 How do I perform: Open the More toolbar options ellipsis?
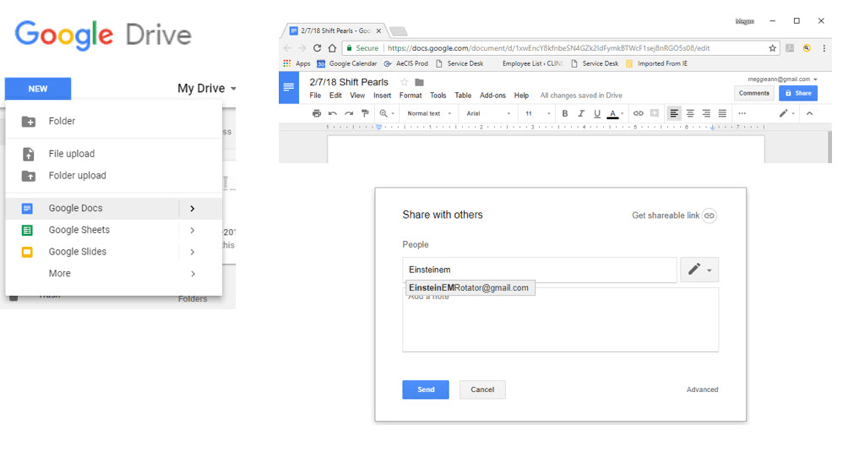pyautogui.click(x=742, y=113)
